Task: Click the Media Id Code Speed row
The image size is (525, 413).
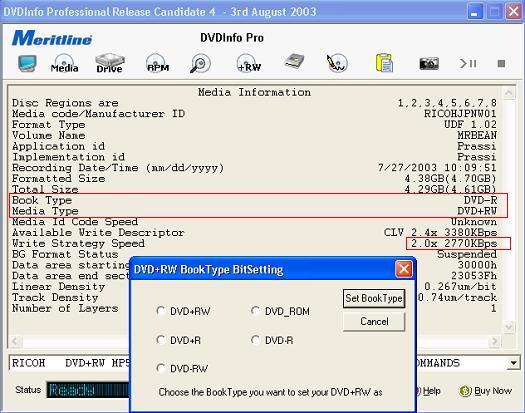Action: [254, 222]
